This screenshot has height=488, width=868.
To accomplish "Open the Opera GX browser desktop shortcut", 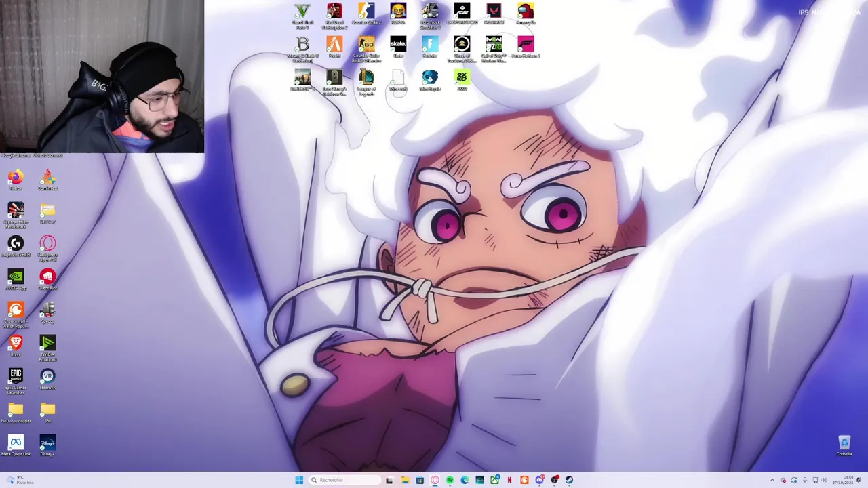I will point(47,249).
